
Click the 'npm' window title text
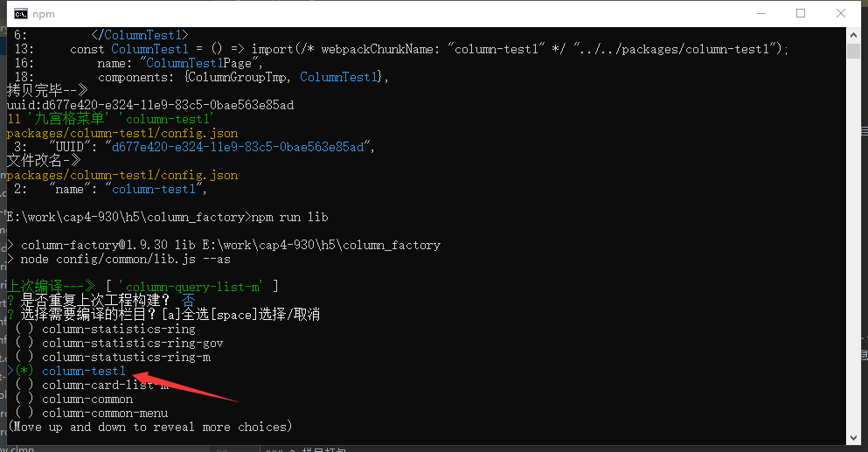point(45,13)
